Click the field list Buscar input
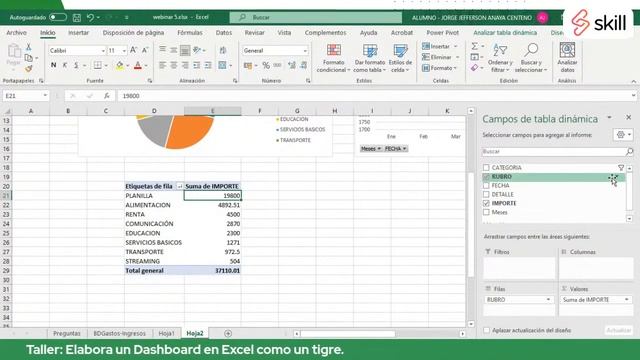The image size is (640, 360). click(x=554, y=151)
